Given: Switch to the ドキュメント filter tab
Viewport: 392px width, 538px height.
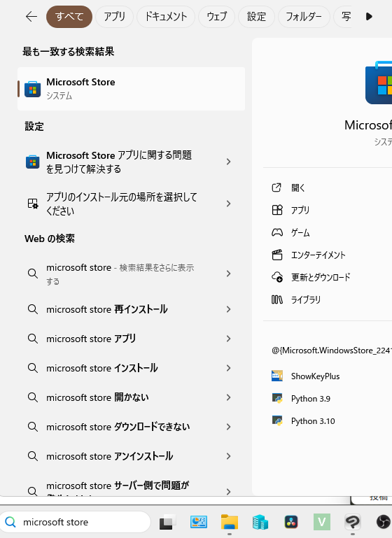Looking at the screenshot, I should pyautogui.click(x=166, y=17).
